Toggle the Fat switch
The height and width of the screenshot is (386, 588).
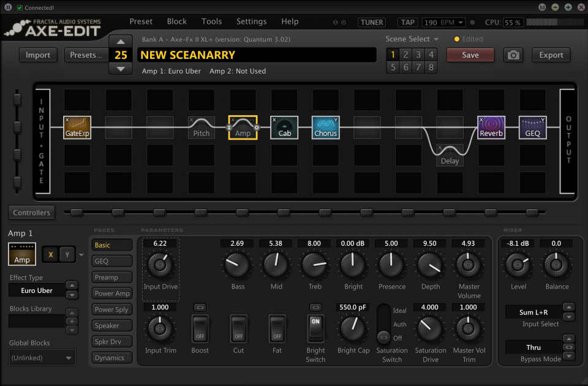(277, 328)
